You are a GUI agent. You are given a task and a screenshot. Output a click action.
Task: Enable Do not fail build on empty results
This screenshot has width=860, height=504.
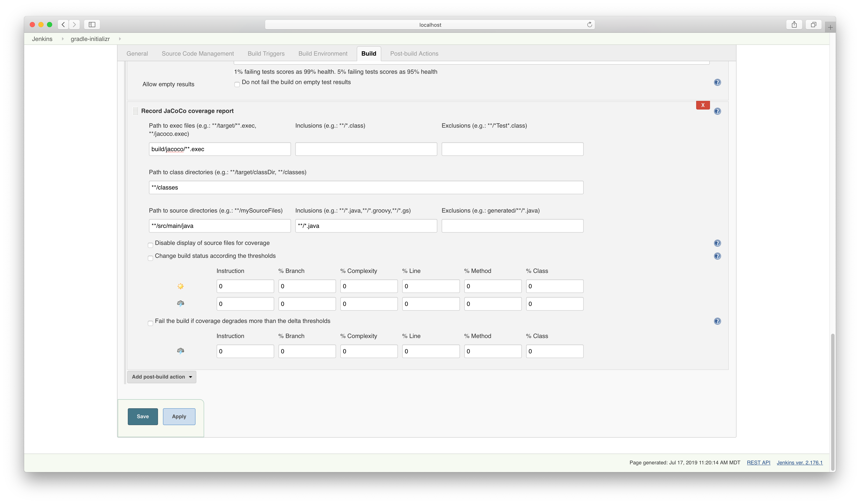(237, 84)
